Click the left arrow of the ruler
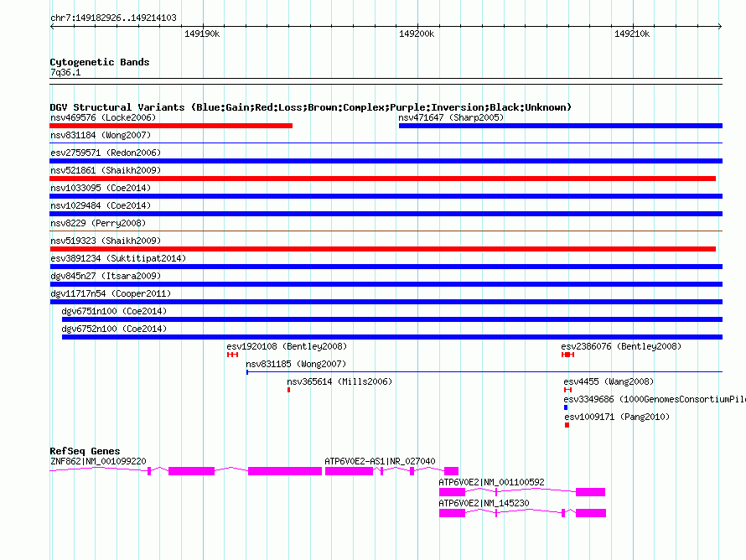The width and height of the screenshot is (746, 560). pos(52,26)
